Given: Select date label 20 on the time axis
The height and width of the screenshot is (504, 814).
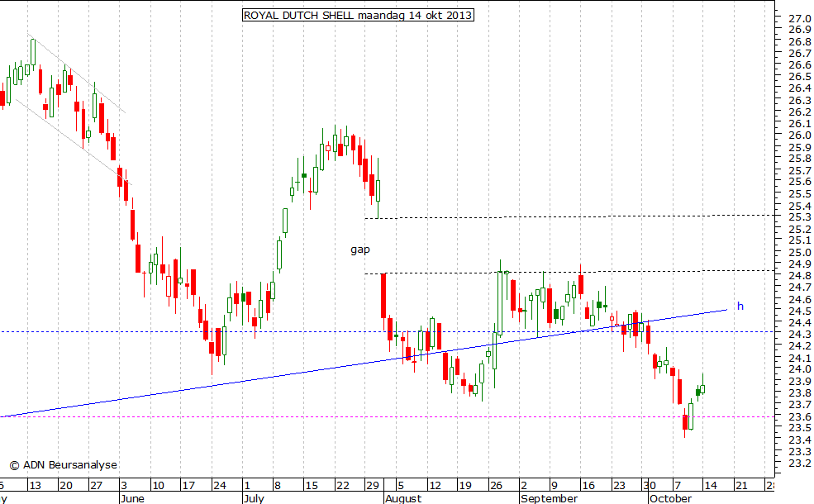Looking at the screenshot, I should click(66, 486).
